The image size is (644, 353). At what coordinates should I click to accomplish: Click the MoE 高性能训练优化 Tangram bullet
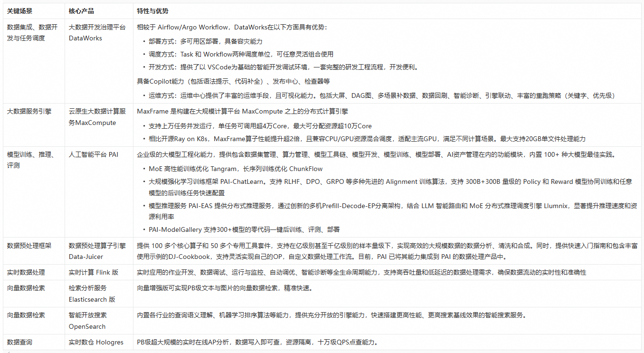tap(236, 169)
